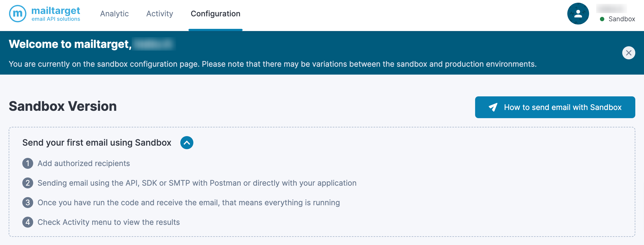
Task: Click step 1 number badge
Action: click(x=28, y=163)
